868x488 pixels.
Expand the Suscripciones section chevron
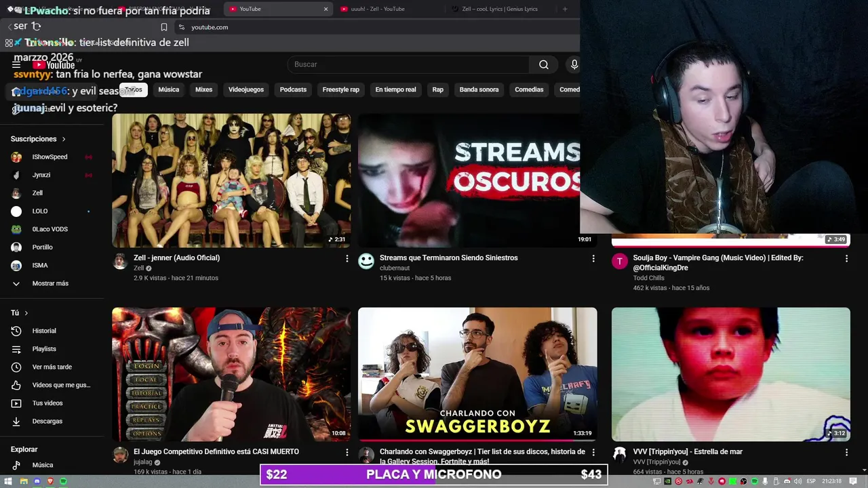(x=64, y=139)
